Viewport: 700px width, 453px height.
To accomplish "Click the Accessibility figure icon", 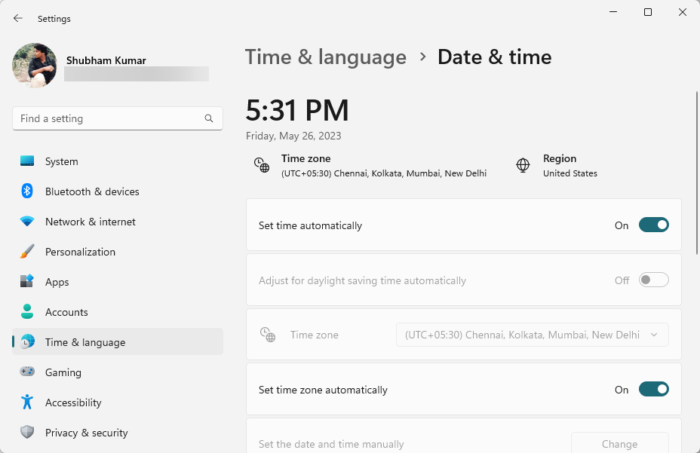I will [x=27, y=402].
